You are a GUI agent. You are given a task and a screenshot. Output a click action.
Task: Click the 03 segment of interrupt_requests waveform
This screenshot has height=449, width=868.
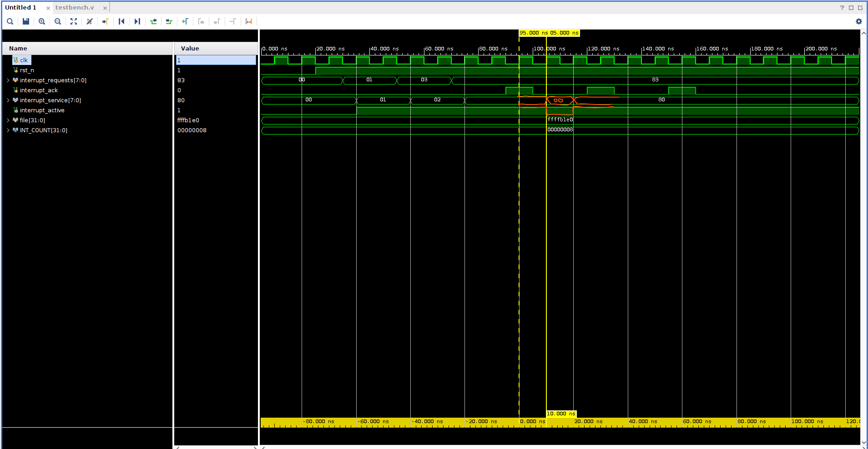[424, 80]
